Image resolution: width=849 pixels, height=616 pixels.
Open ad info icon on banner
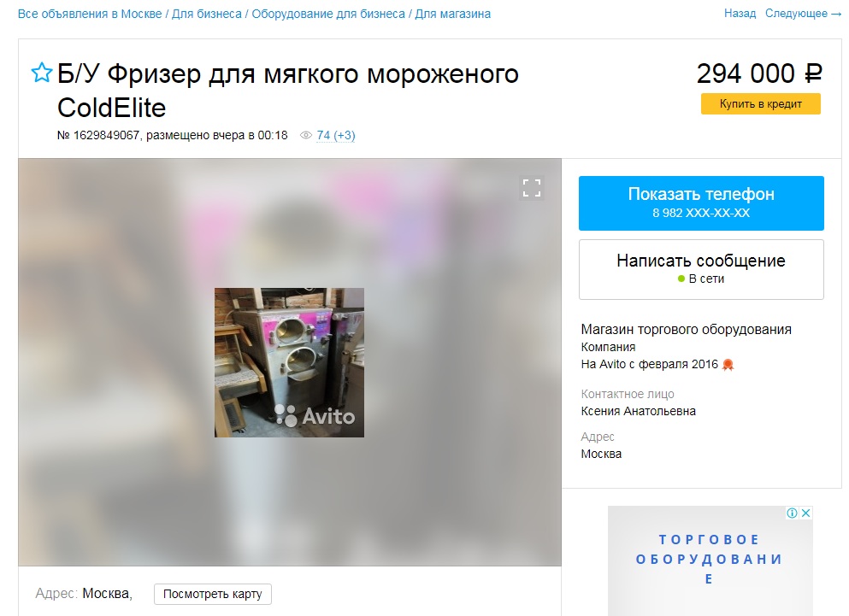(x=793, y=513)
